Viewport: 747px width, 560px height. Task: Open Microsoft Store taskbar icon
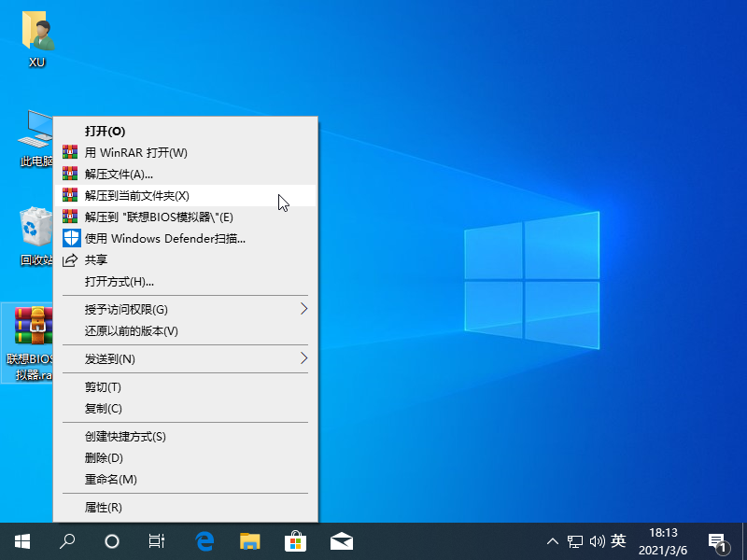tap(295, 541)
